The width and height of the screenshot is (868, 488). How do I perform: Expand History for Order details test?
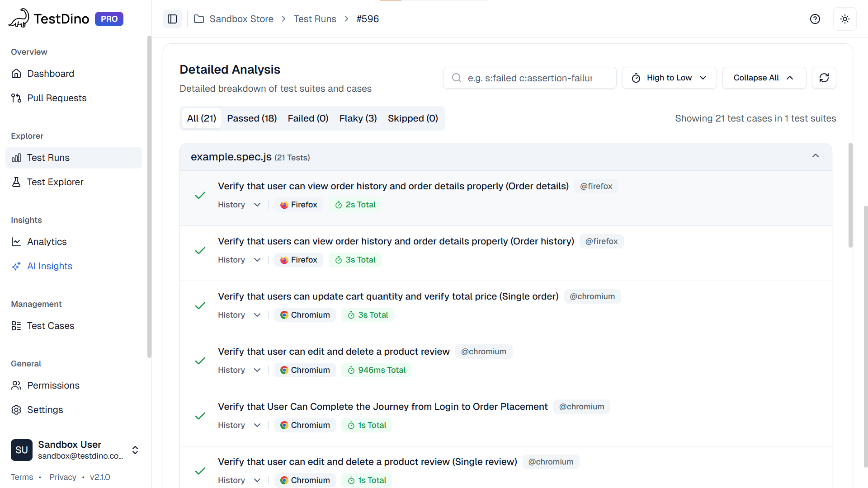pyautogui.click(x=239, y=205)
